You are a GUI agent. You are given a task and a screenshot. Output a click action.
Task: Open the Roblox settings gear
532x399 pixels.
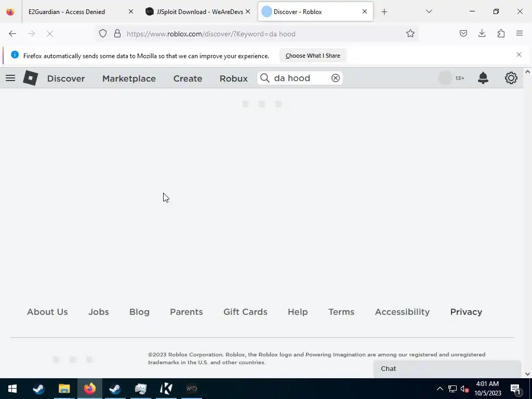[x=511, y=78]
